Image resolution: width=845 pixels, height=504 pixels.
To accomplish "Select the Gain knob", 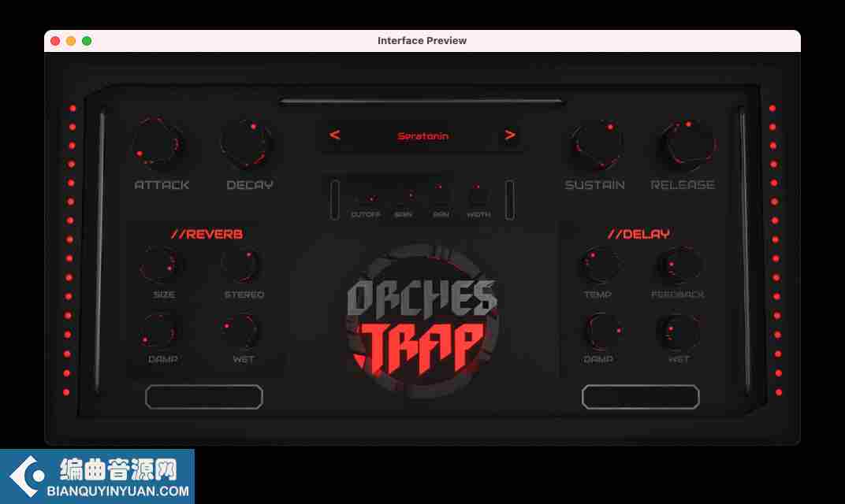I will tap(404, 195).
